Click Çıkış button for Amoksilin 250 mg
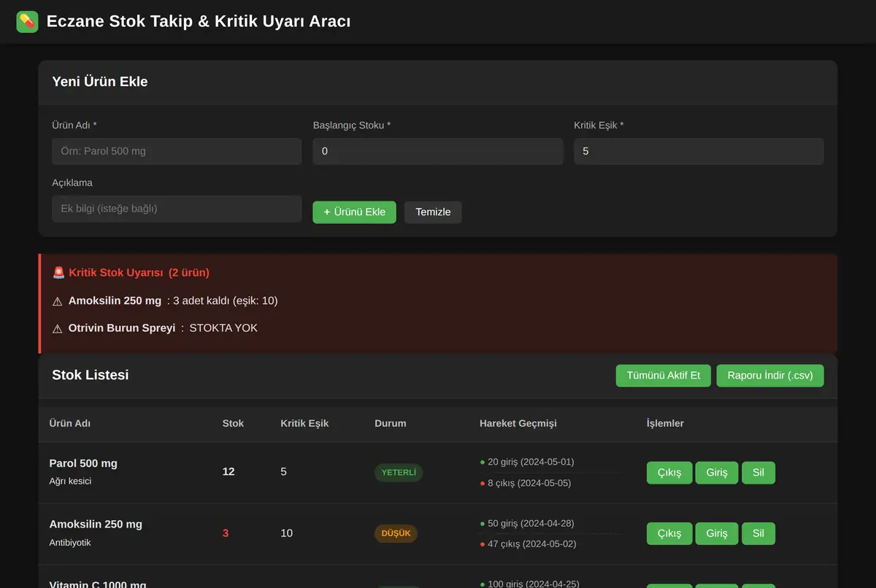Screen dimensions: 876x588 [x=669, y=533]
